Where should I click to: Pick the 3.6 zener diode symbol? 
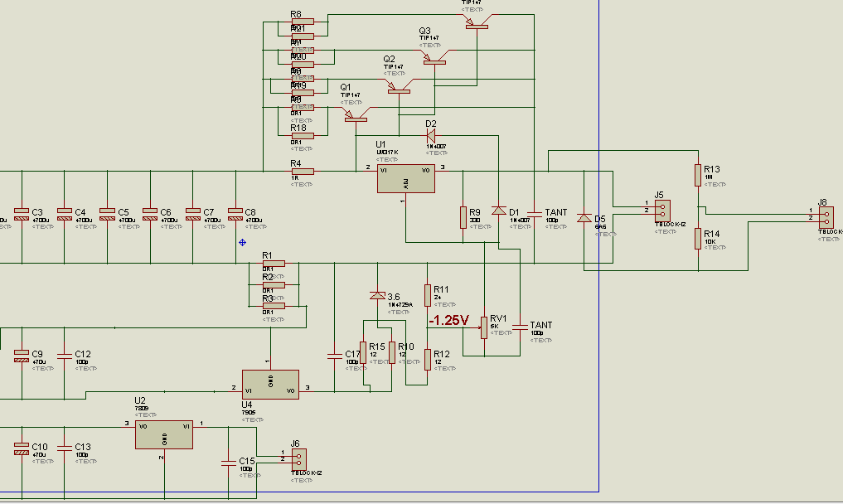(x=377, y=295)
